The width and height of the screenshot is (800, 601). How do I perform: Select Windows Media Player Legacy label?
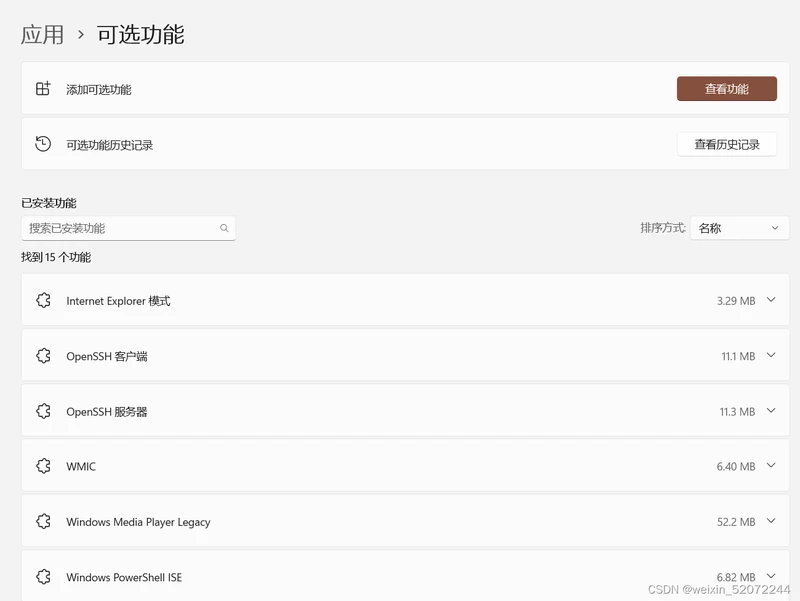(138, 522)
